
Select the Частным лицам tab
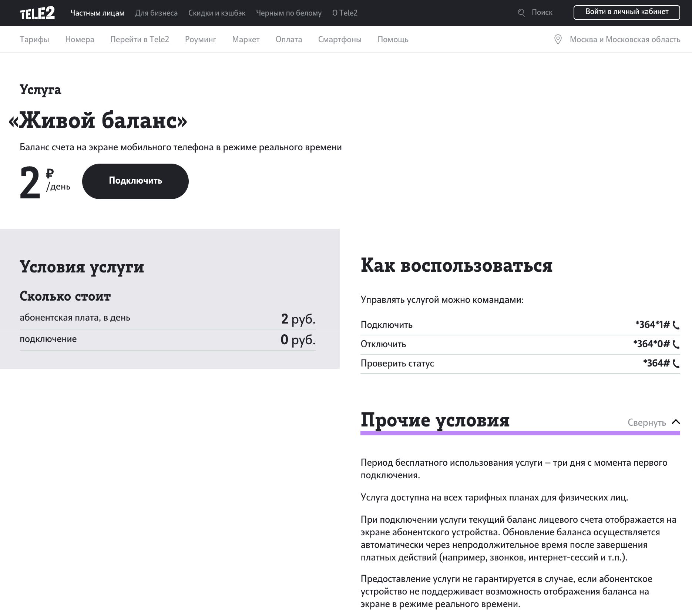pos(97,13)
